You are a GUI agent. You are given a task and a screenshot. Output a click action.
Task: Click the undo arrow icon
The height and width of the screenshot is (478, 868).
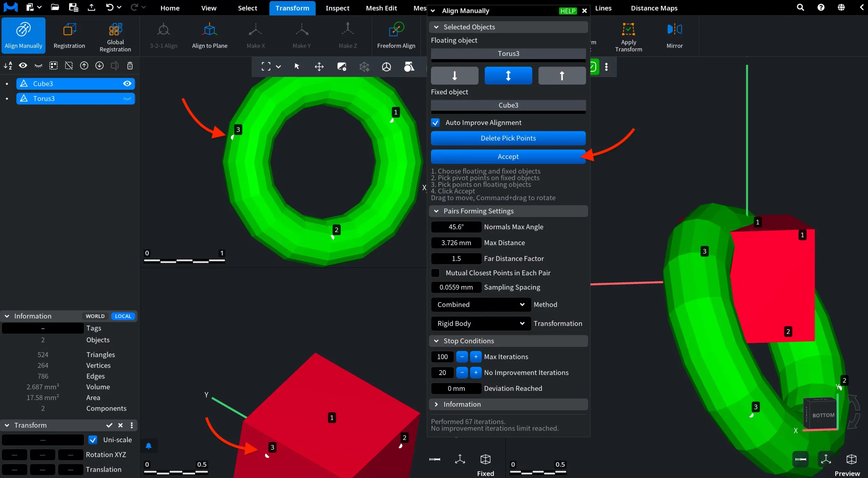point(110,7)
